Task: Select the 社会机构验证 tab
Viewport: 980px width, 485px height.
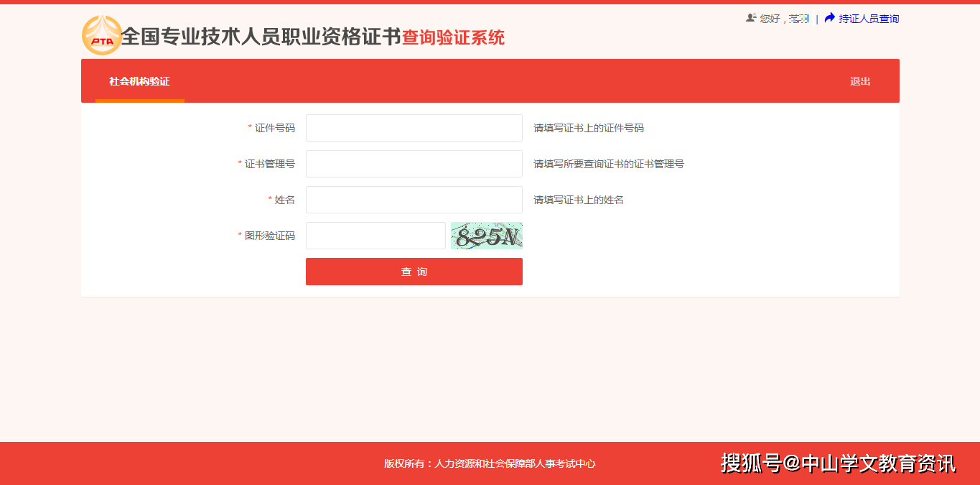Action: pyautogui.click(x=139, y=81)
